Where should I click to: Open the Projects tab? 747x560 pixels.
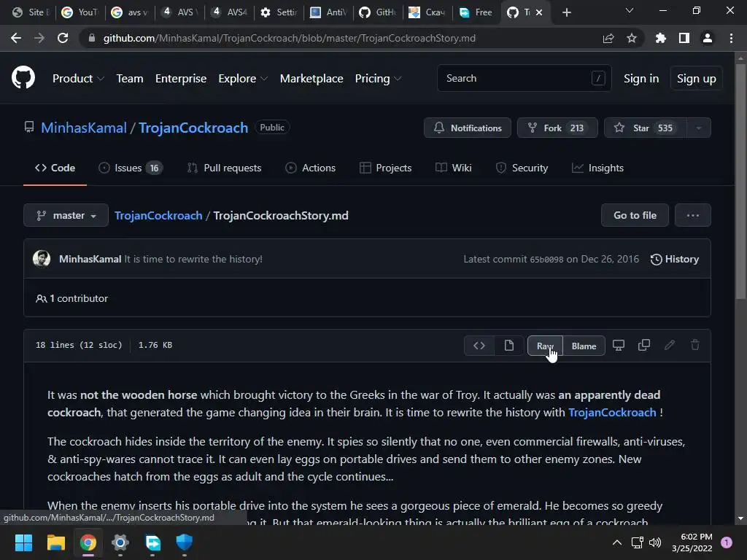pyautogui.click(x=385, y=168)
